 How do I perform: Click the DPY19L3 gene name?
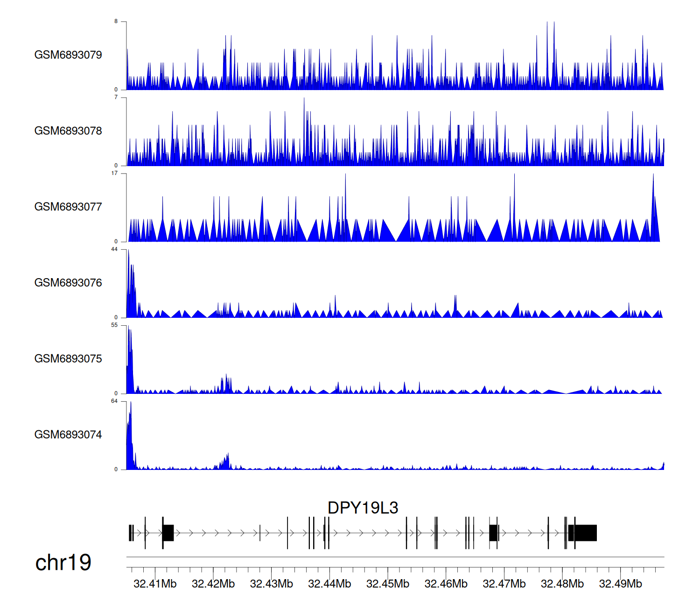[363, 508]
